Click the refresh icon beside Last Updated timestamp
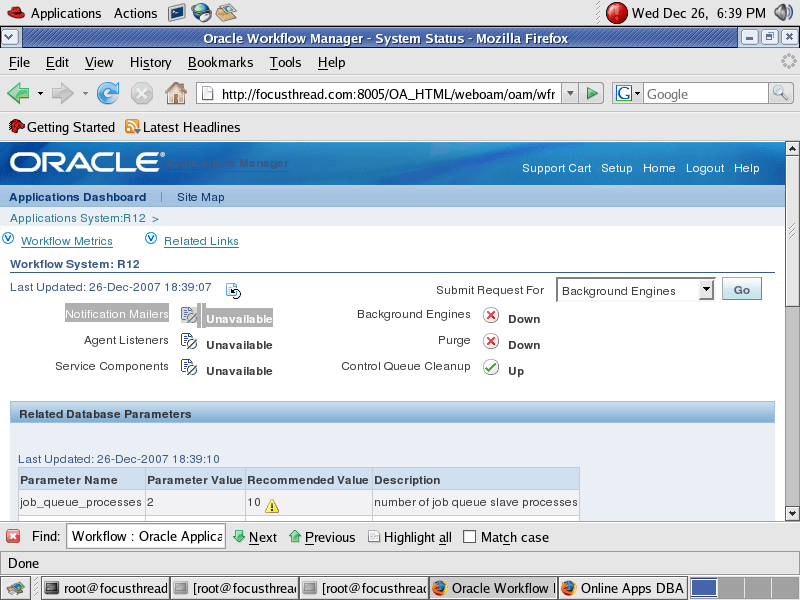 [x=234, y=290]
